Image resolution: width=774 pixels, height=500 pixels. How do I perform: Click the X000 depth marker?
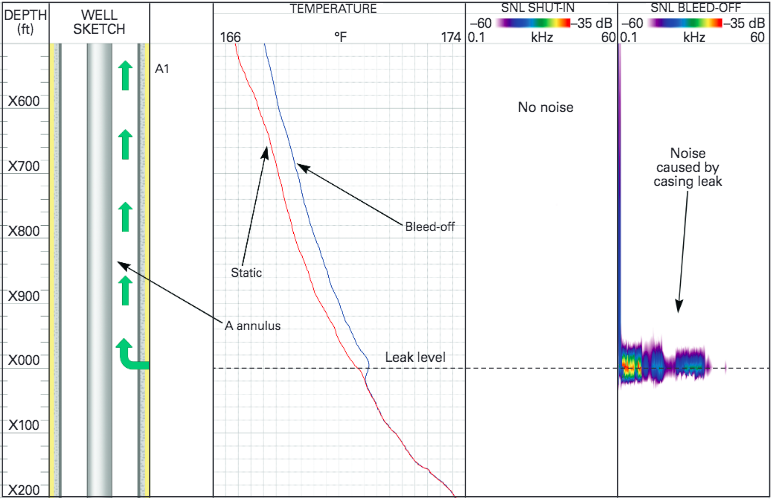coord(24,360)
